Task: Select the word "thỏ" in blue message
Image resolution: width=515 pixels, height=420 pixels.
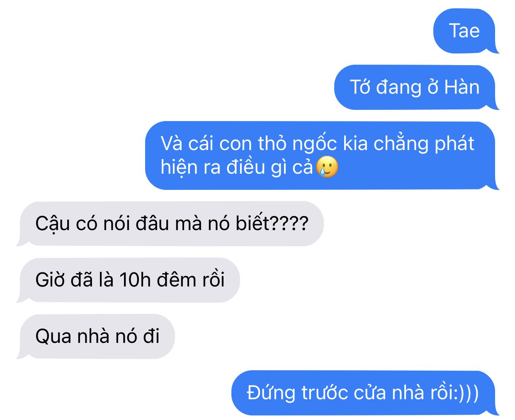Action: (272, 143)
